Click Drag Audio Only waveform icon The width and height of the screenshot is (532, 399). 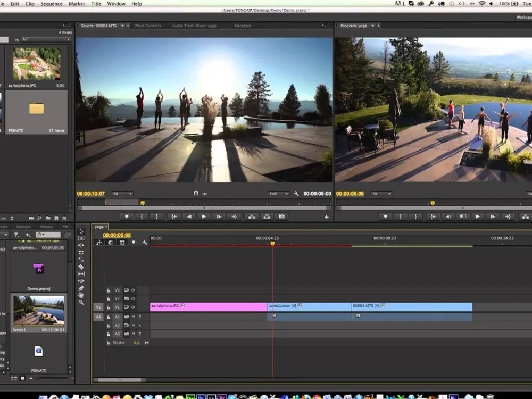pos(205,194)
